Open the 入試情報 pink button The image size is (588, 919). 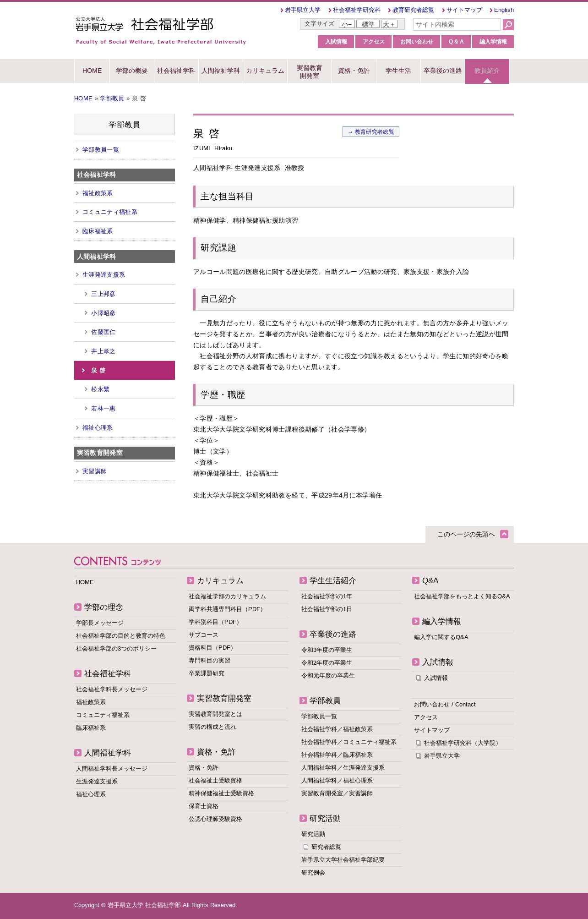point(336,42)
